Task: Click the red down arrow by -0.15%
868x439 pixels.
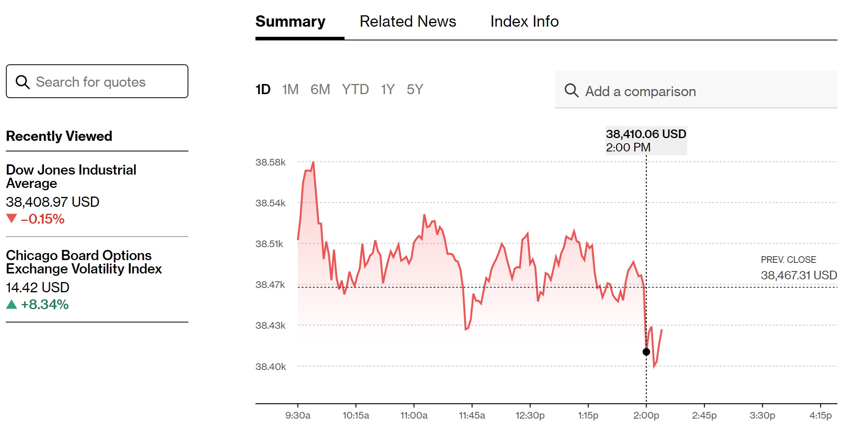Action: (12, 219)
